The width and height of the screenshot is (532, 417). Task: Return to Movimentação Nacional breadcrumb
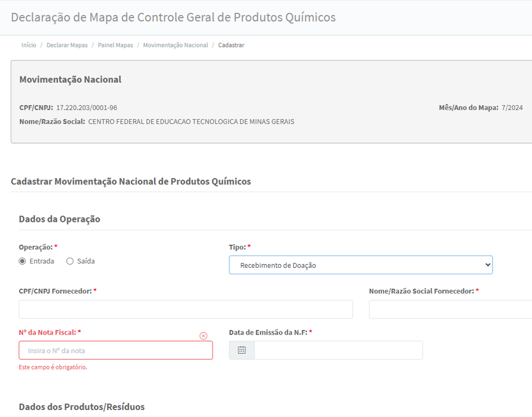pyautogui.click(x=175, y=45)
